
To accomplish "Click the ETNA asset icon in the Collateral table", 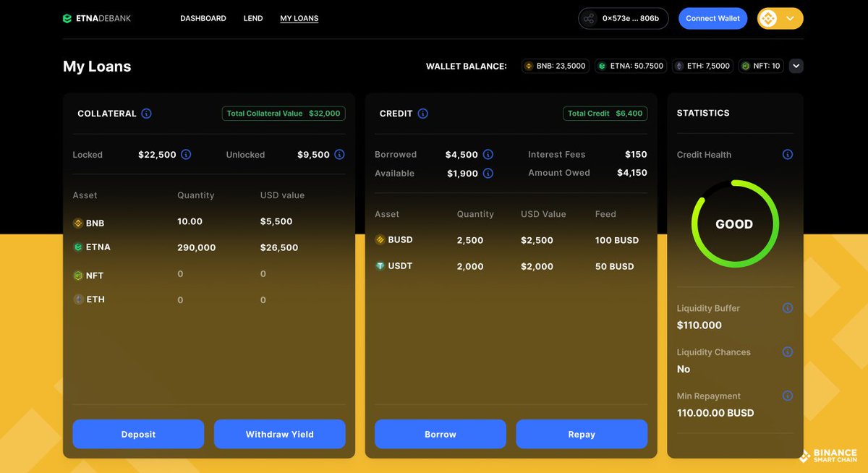I will point(78,247).
